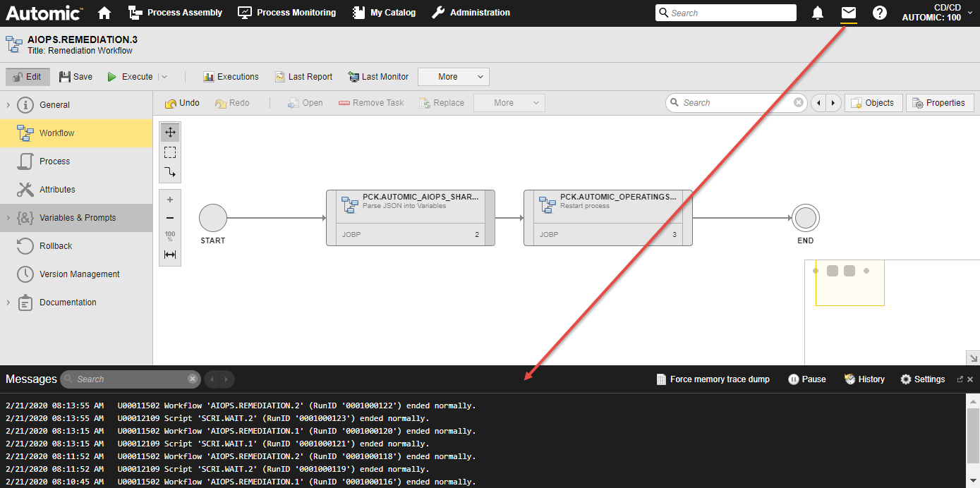Image resolution: width=980 pixels, height=488 pixels.
Task: Open Execute options dropdown arrow
Action: pos(164,77)
